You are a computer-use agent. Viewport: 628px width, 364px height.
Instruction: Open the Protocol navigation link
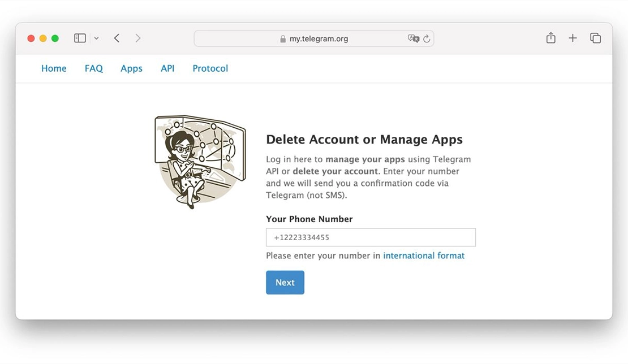[x=210, y=68]
